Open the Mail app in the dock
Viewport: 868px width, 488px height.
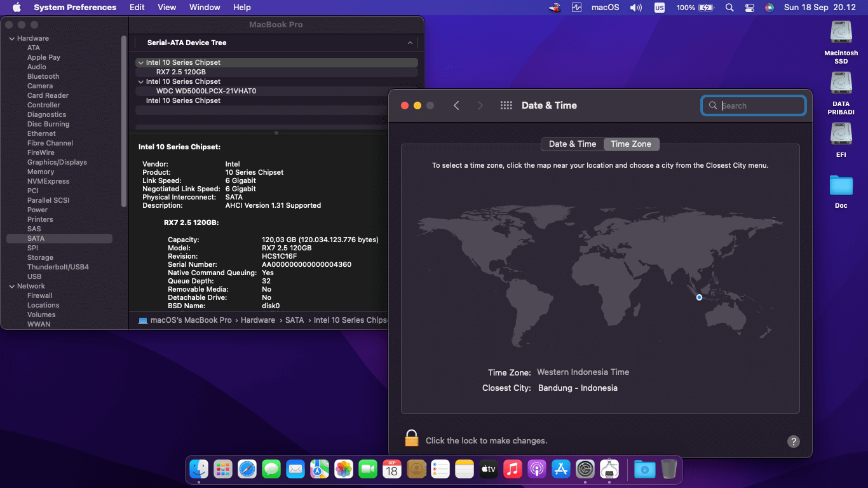[295, 470]
